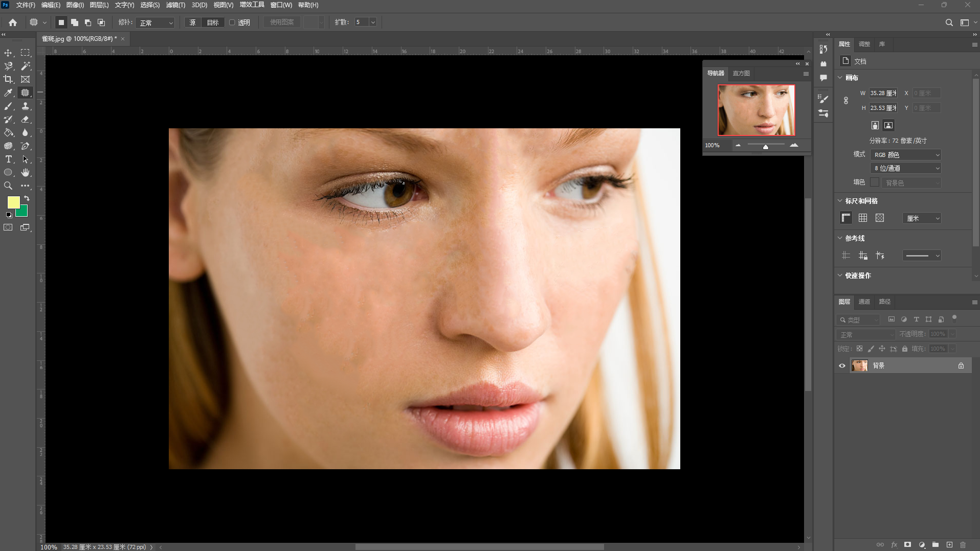Add a layer mask button
Image resolution: width=980 pixels, height=551 pixels.
pyautogui.click(x=907, y=545)
